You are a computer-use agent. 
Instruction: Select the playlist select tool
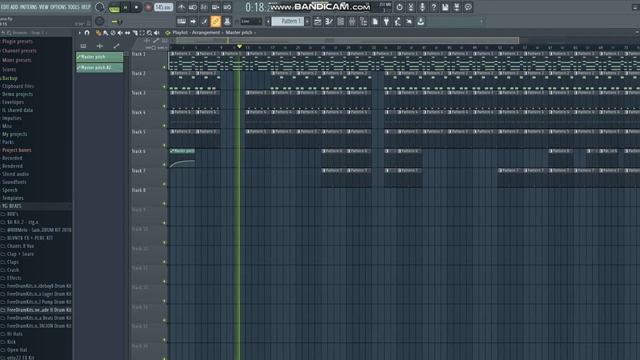142,33
